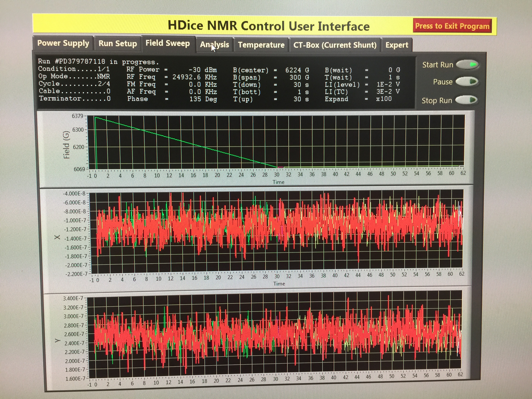Click the 62 end value on Field time axis

[463, 173]
